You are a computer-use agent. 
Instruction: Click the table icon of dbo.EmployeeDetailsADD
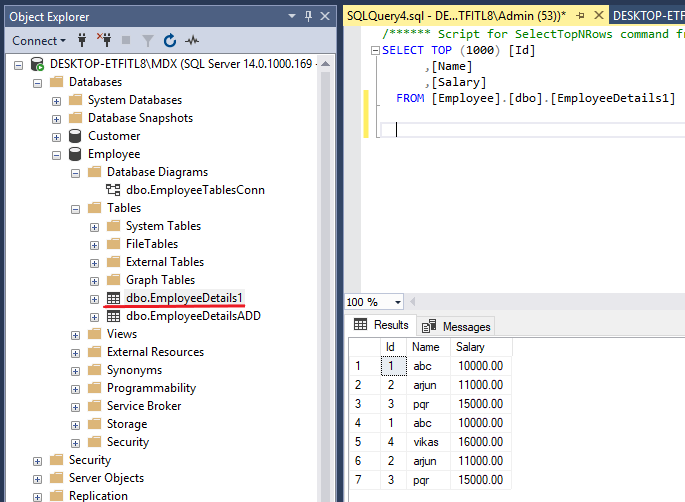pyautogui.click(x=113, y=316)
